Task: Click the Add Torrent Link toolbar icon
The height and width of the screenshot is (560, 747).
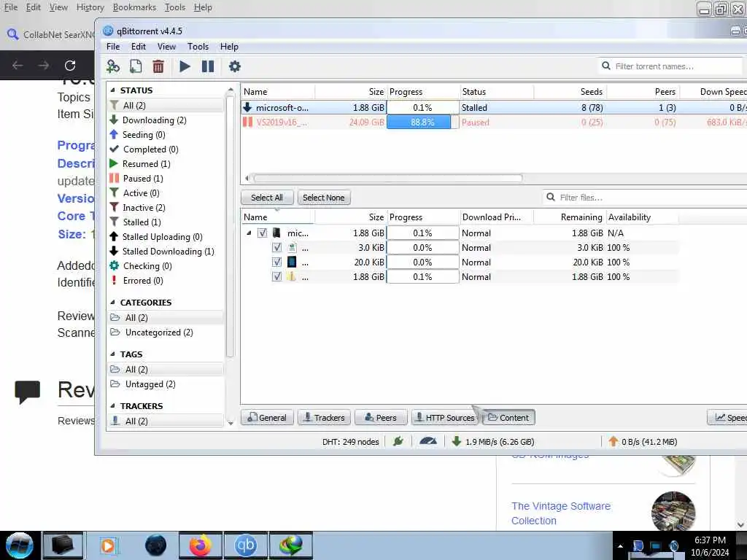Action: click(x=113, y=66)
